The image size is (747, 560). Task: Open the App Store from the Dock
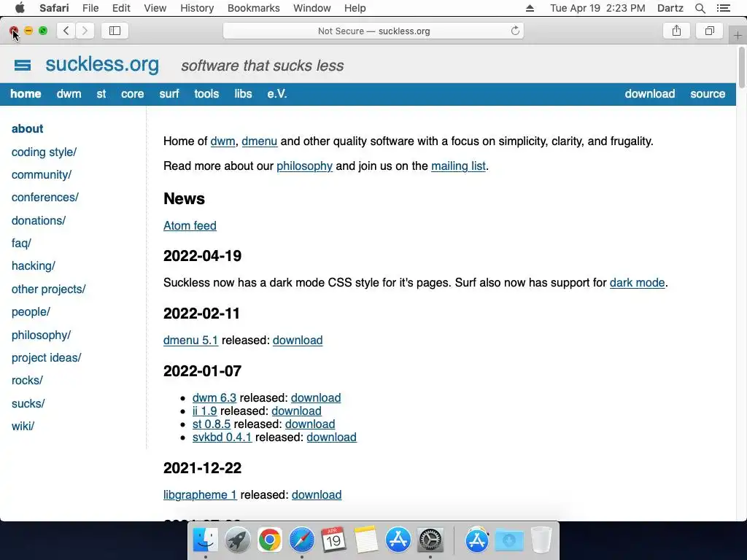(398, 540)
